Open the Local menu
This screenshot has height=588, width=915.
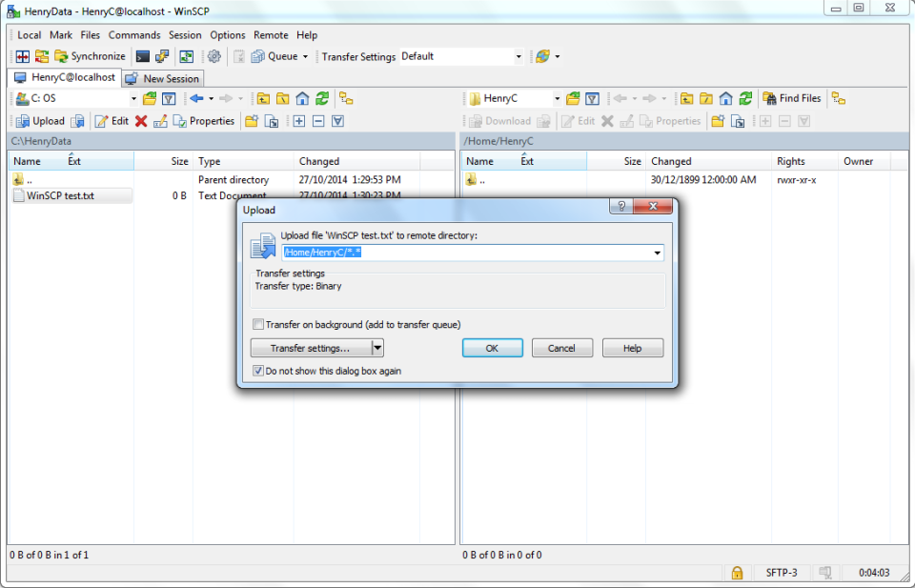pos(30,35)
